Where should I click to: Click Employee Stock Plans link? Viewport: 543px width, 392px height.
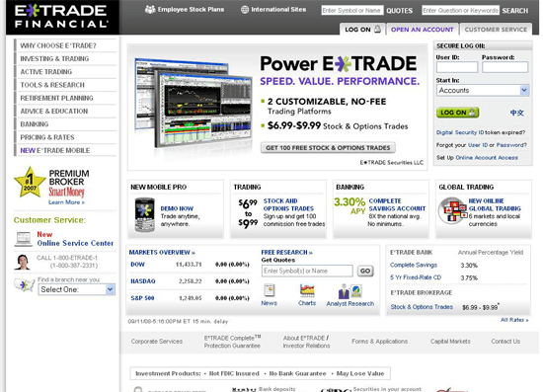pyautogui.click(x=191, y=9)
